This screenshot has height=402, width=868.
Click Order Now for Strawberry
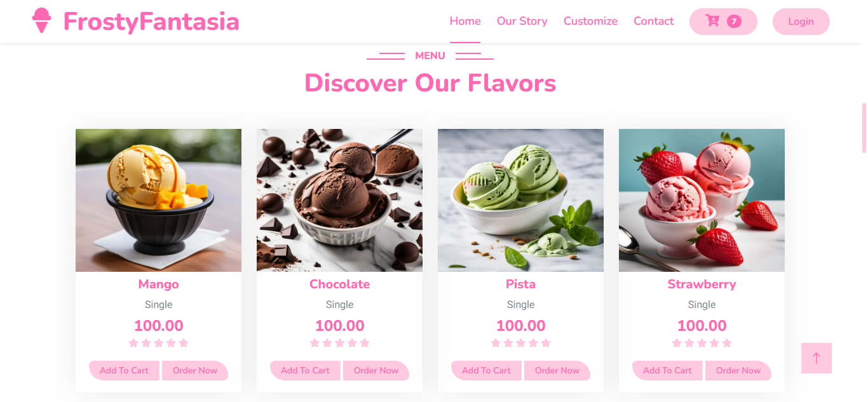[x=738, y=370]
